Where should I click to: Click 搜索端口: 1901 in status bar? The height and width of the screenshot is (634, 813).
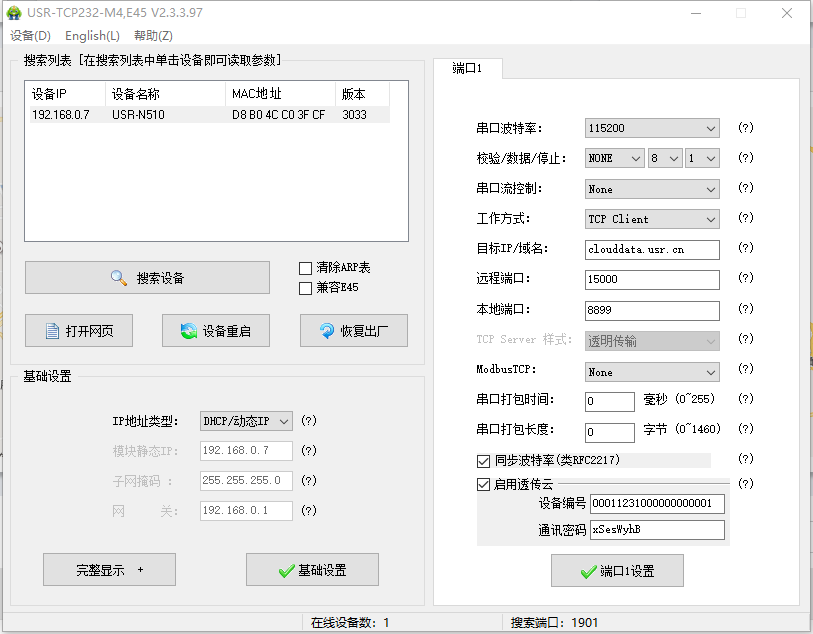point(554,623)
